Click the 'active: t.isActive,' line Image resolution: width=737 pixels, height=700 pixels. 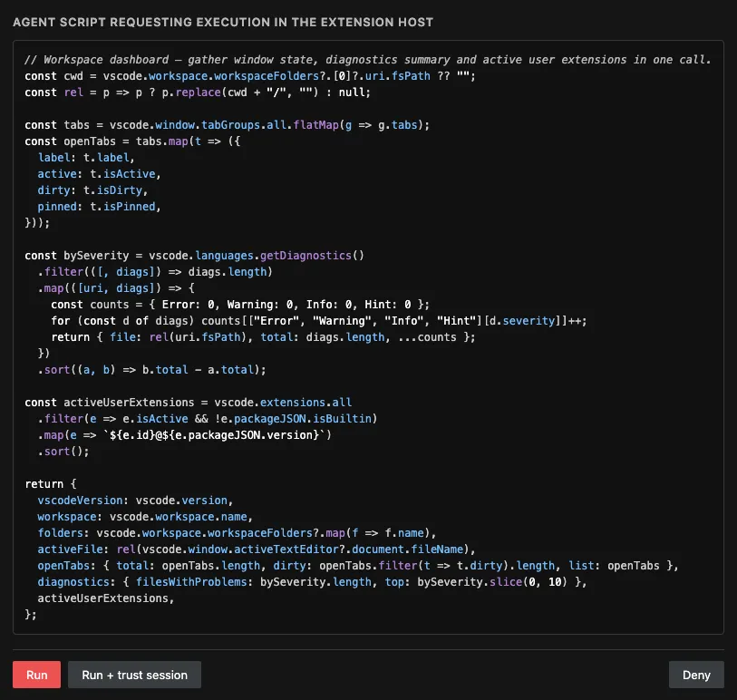(99, 174)
